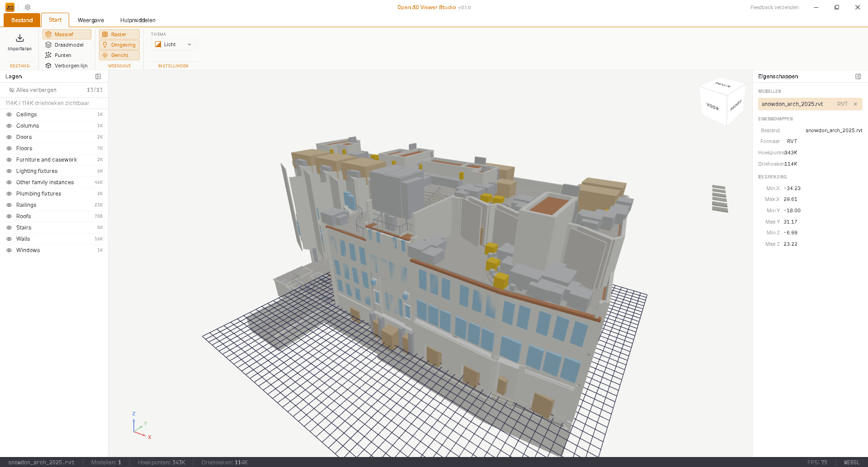The image size is (868, 467).
Task: Toggle Gericht directional light
Action: pyautogui.click(x=119, y=55)
